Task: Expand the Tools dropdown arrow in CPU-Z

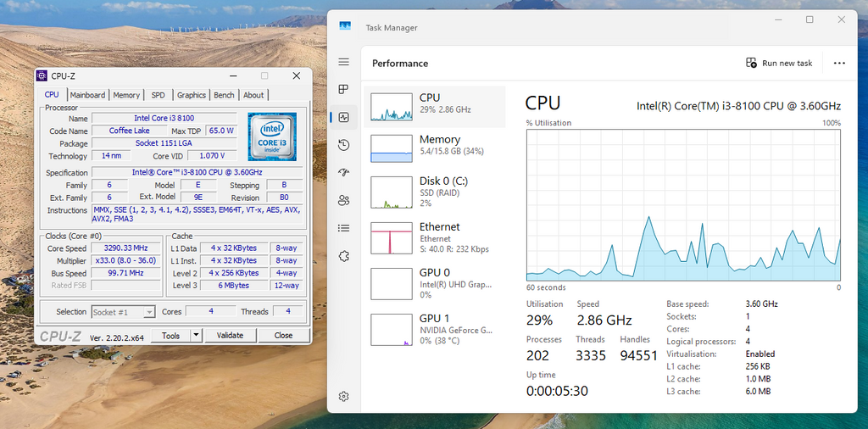Action: [197, 336]
